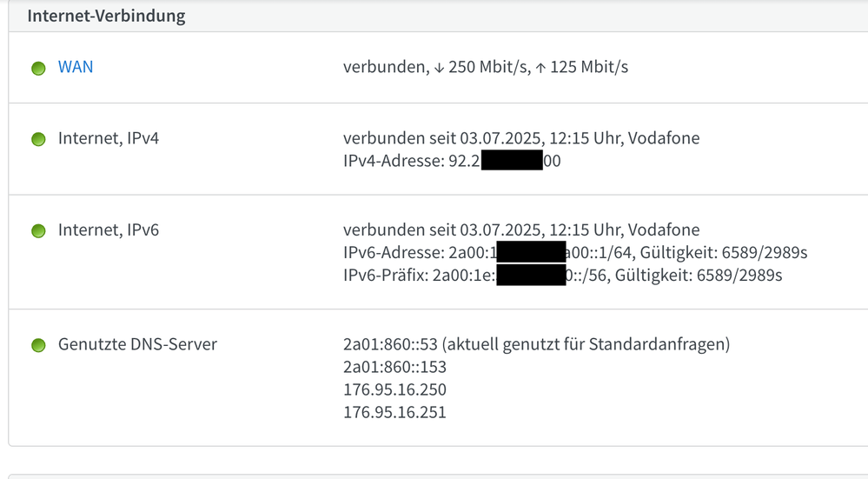Click the IPv6 'verbunden seit 03.07.2025' status line
Image resolution: width=868 pixels, height=479 pixels.
coord(520,230)
